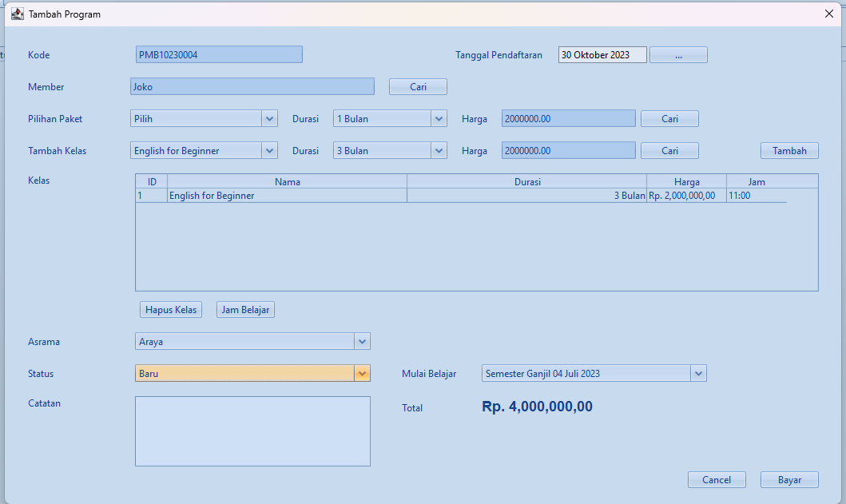This screenshot has width=846, height=504.
Task: Open Durasi dropdown showing 3 Bulan
Action: coord(390,150)
